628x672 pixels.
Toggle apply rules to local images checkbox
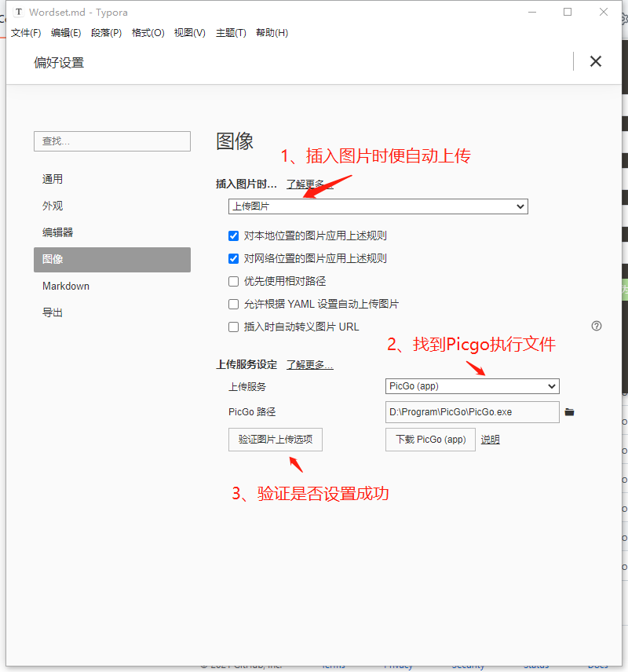234,236
